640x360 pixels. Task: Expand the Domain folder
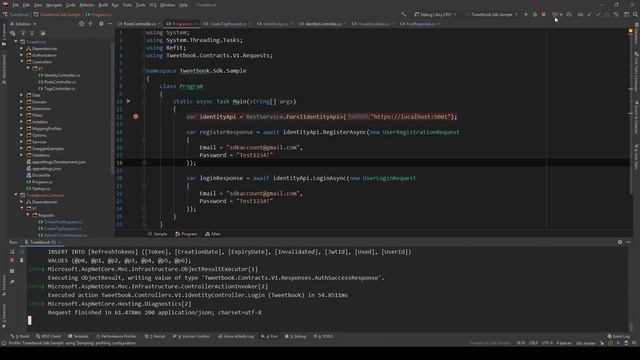(x=22, y=102)
